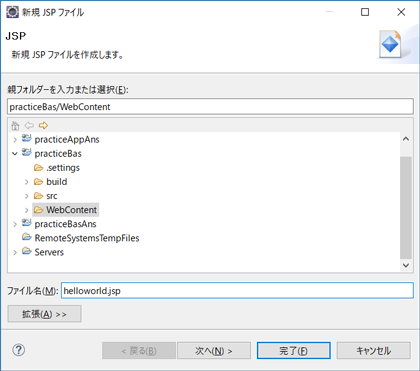Click the disabled 戻る(B) back button
The width and height of the screenshot is (420, 371).
pyautogui.click(x=139, y=351)
